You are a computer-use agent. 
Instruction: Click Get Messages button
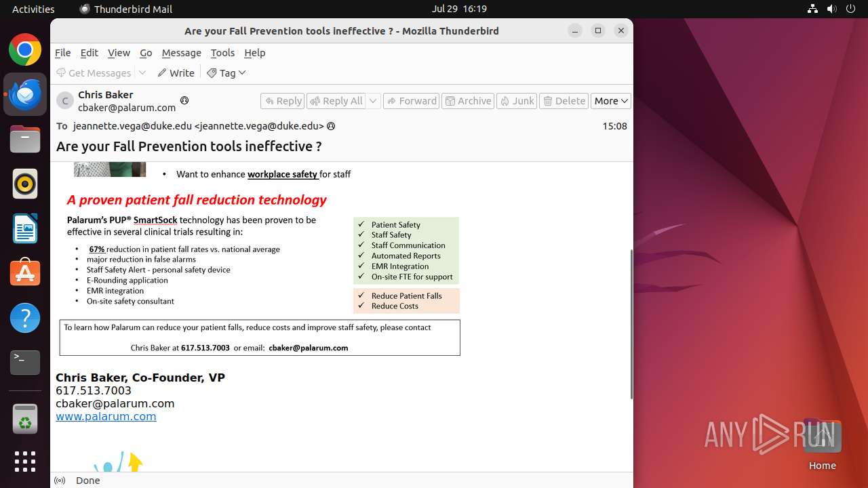click(x=94, y=73)
